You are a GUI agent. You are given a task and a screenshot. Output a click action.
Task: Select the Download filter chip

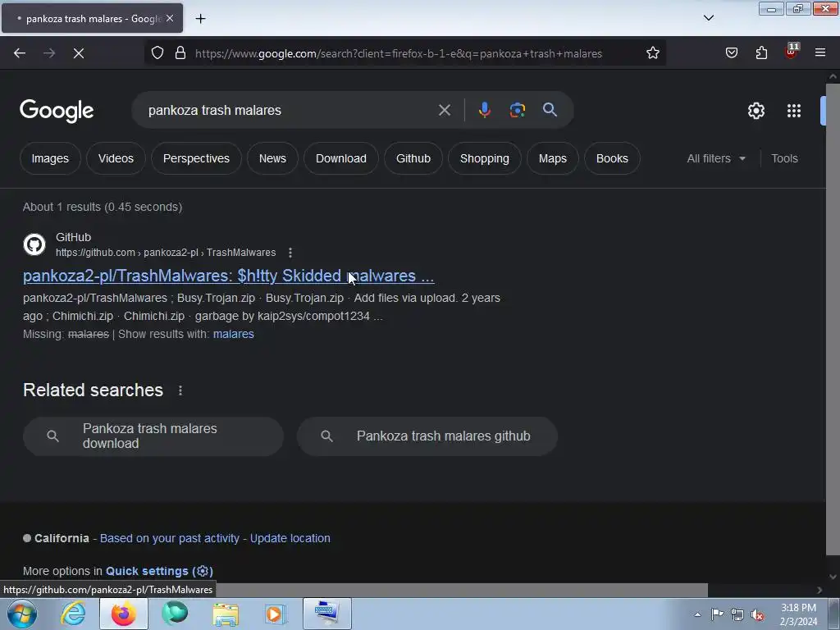[x=340, y=158]
